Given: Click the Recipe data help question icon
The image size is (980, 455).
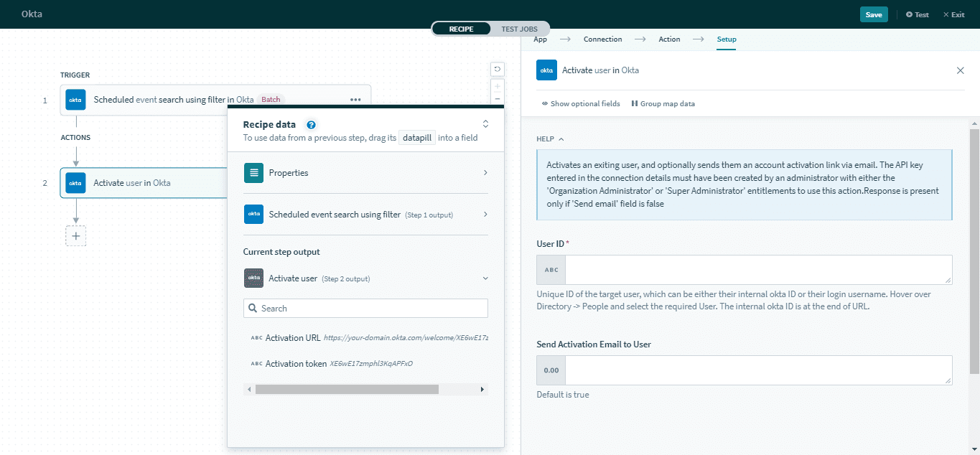Looking at the screenshot, I should click(x=311, y=125).
